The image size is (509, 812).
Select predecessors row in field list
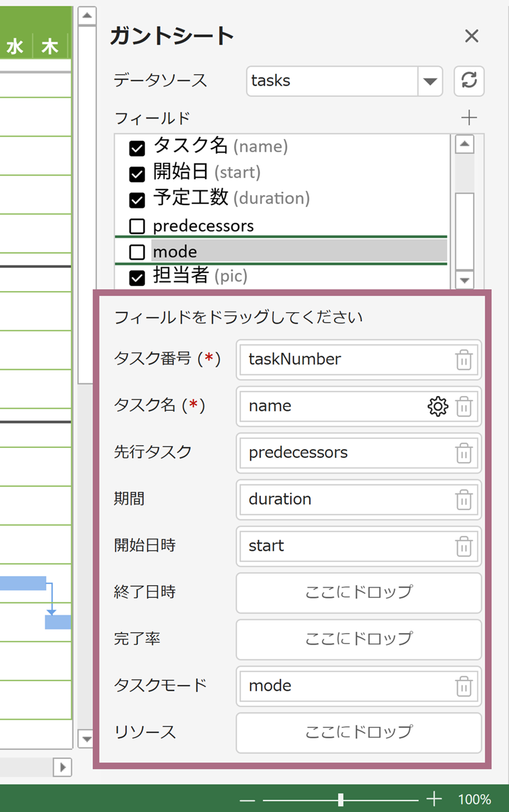coord(282,226)
